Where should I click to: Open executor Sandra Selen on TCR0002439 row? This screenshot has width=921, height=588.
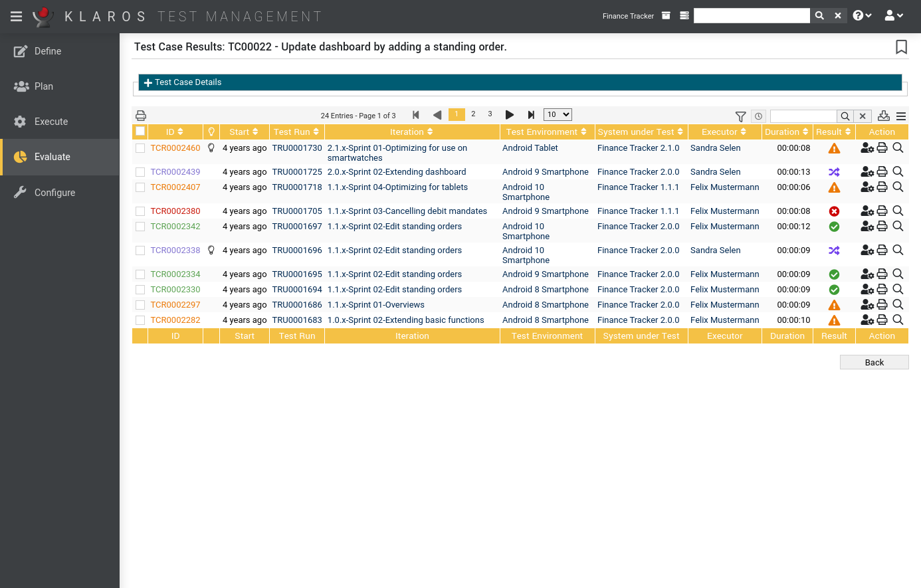715,172
